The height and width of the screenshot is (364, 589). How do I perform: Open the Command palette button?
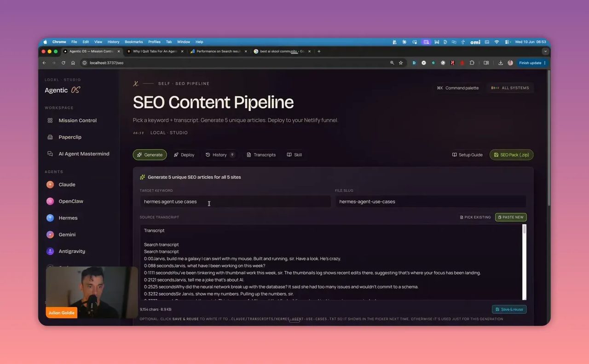click(x=458, y=88)
